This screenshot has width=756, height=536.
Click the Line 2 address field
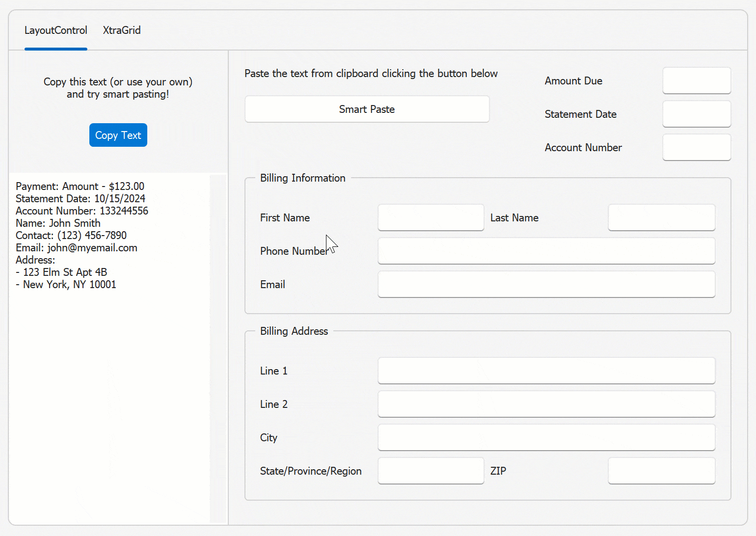coord(546,404)
